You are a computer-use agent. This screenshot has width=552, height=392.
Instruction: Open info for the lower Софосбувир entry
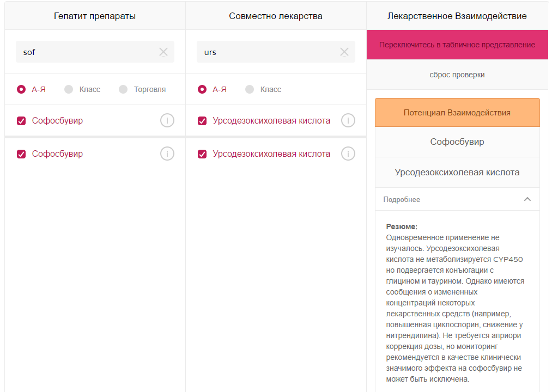[x=167, y=154]
